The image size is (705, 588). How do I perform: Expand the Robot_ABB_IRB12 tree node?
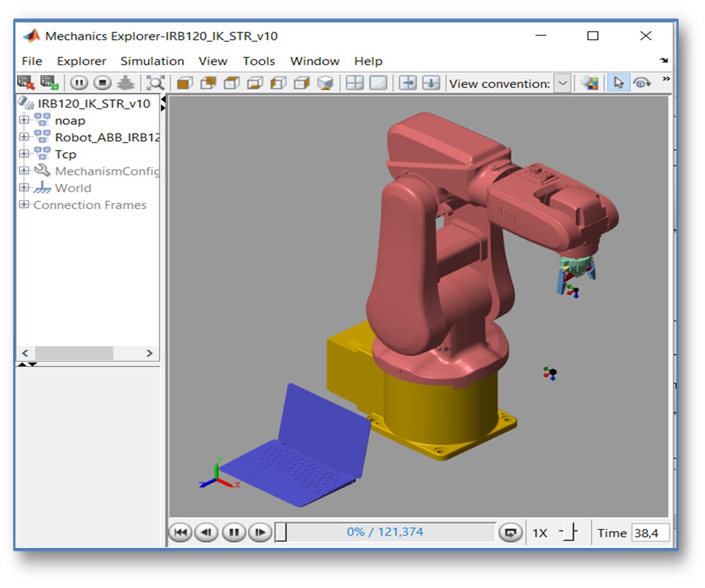tap(24, 137)
